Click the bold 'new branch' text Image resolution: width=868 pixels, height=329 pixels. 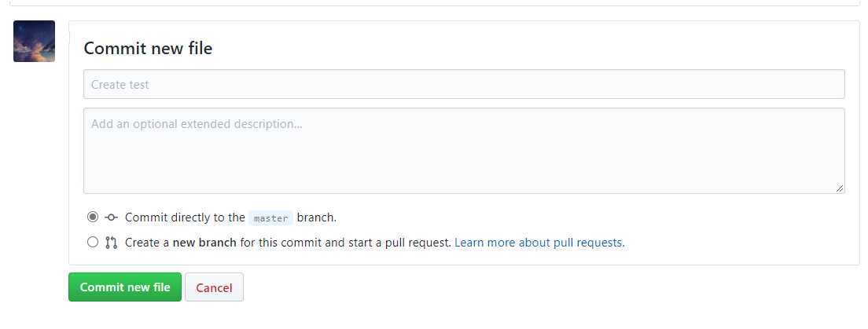click(x=204, y=242)
